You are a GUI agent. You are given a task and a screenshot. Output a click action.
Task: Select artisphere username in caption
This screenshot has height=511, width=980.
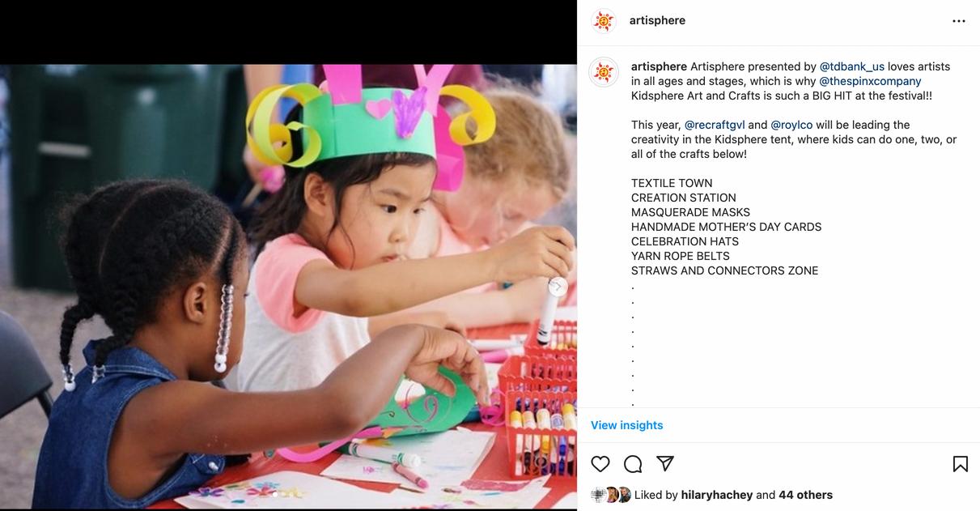[659, 66]
